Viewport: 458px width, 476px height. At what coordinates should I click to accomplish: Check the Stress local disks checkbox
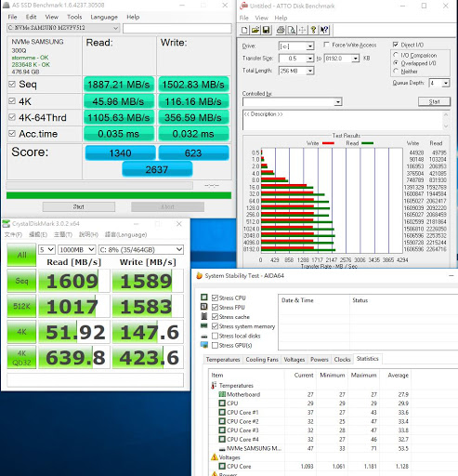click(215, 336)
